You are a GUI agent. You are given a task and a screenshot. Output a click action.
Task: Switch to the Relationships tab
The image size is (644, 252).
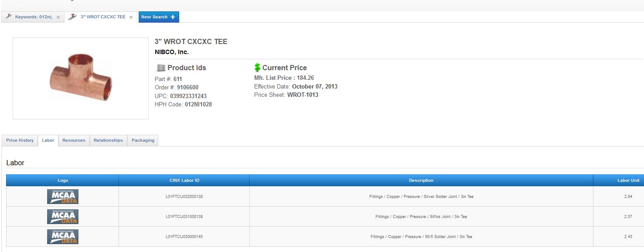click(108, 140)
